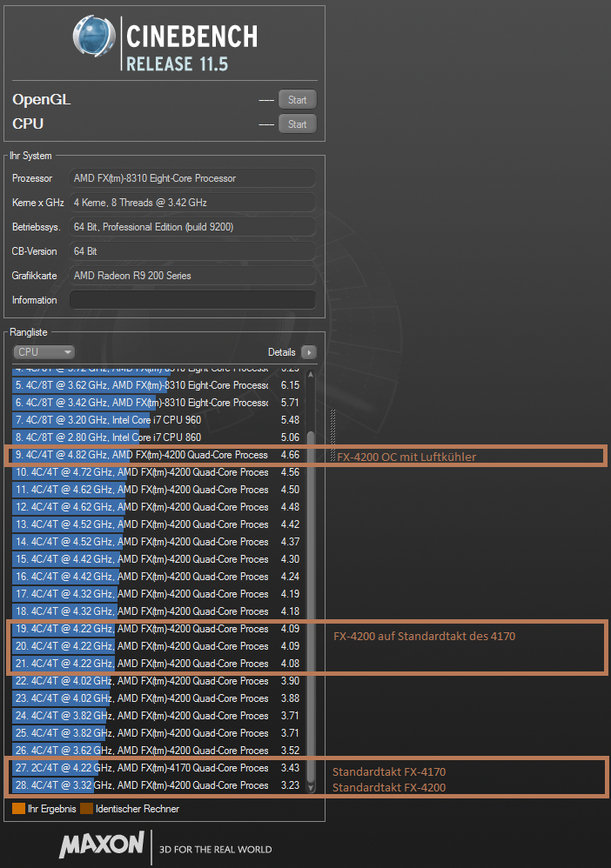This screenshot has height=868, width=611.
Task: Select entry 17 with score 4.19
Action: pyautogui.click(x=158, y=594)
